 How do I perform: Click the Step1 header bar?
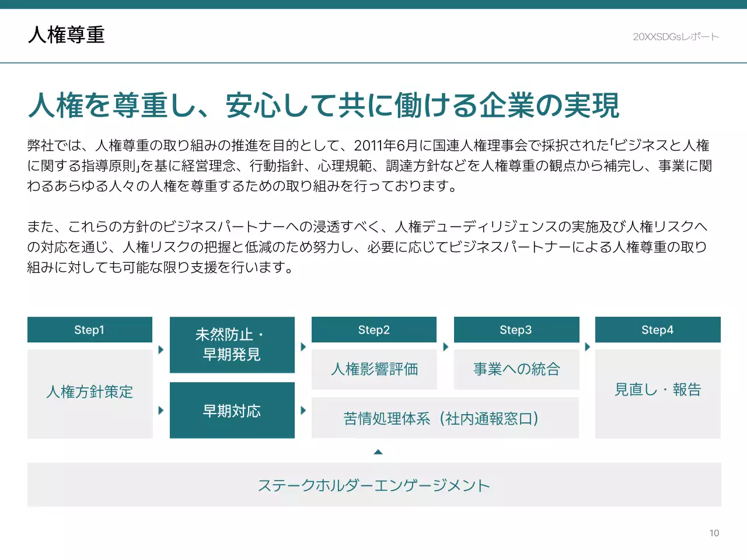[89, 330]
